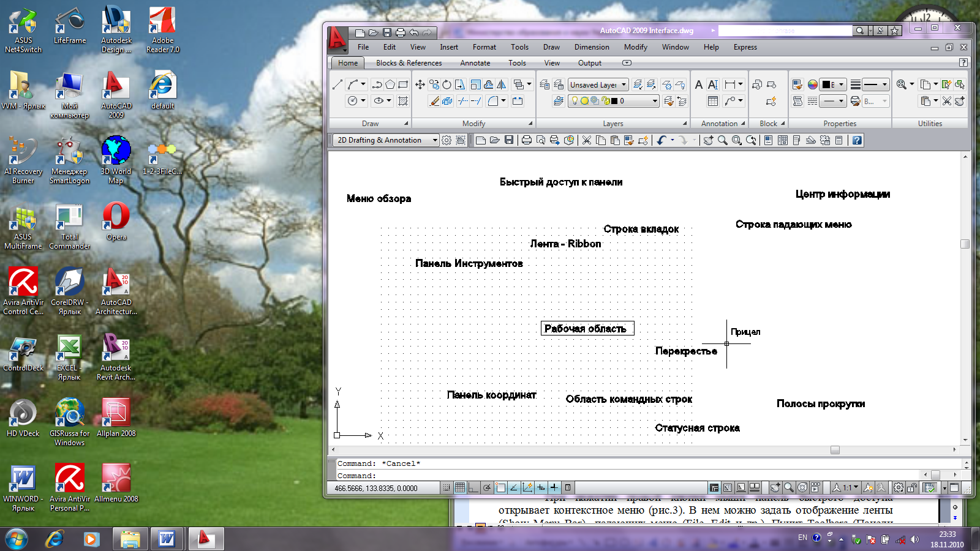Open the Properties palette icon in toolbar
The height and width of the screenshot is (551, 980).
[769, 140]
